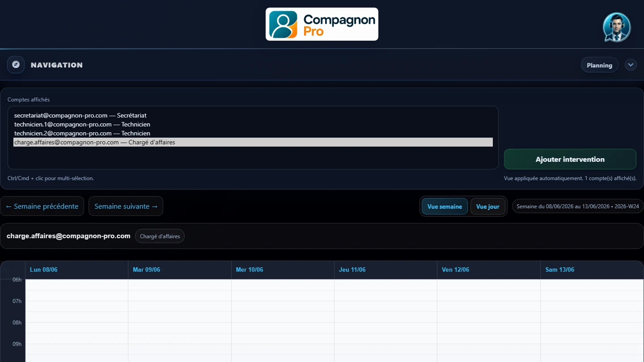Select technicien.2@compagnon-pro.com account

point(253,133)
